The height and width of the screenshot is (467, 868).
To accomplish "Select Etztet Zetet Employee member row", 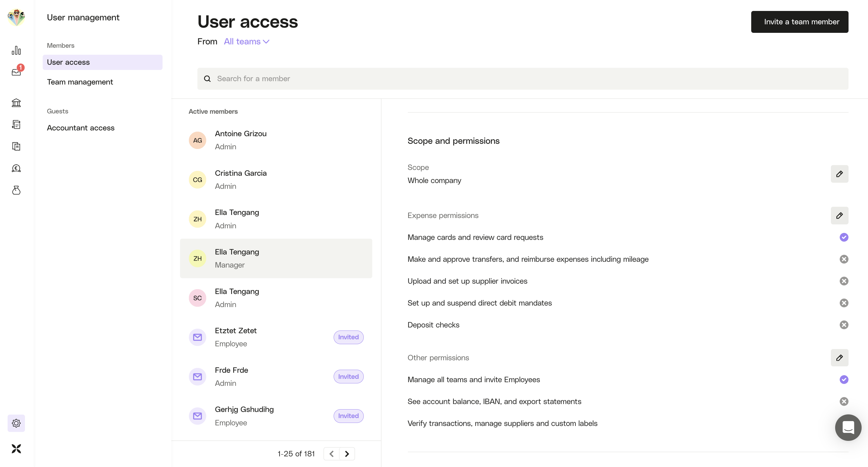I will tap(276, 337).
